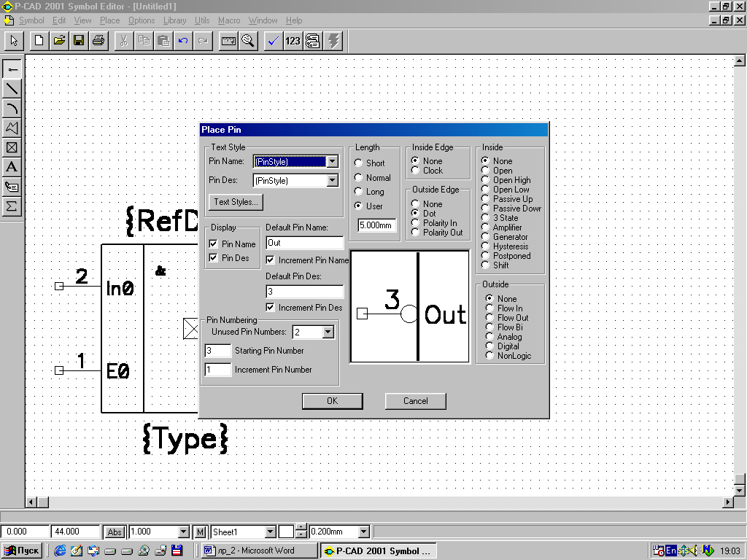Switch to Microsoft Word taskbar window
747x560 pixels.
point(259,551)
